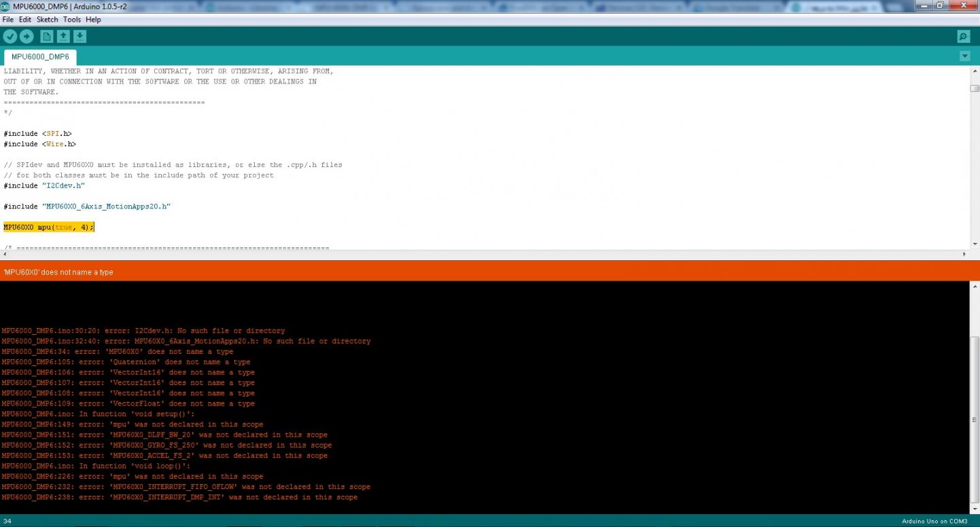Click the Save sketch toolbar icon

click(x=80, y=37)
